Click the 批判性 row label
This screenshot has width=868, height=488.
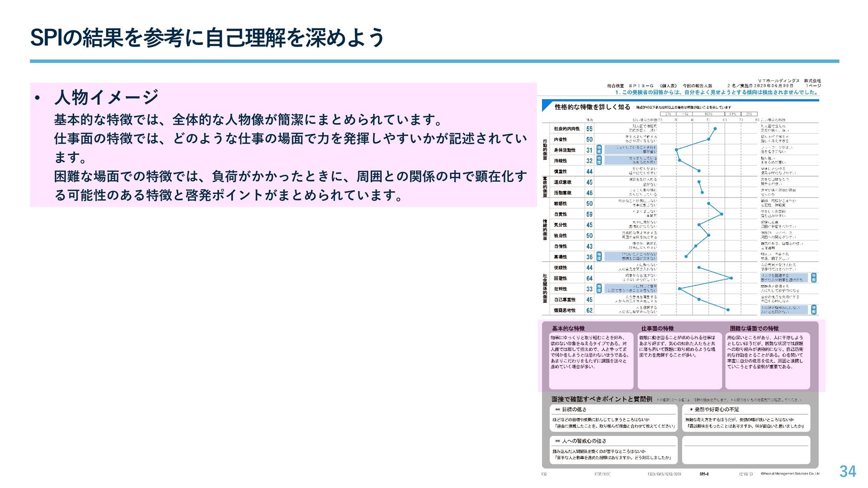click(x=560, y=289)
